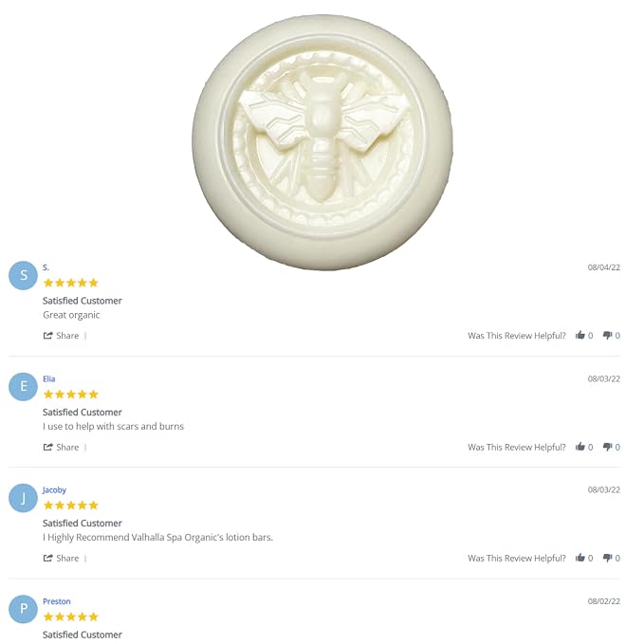Screen dimensions: 644x644
Task: Click thumbs up on Jacoby's review
Action: [x=580, y=558]
